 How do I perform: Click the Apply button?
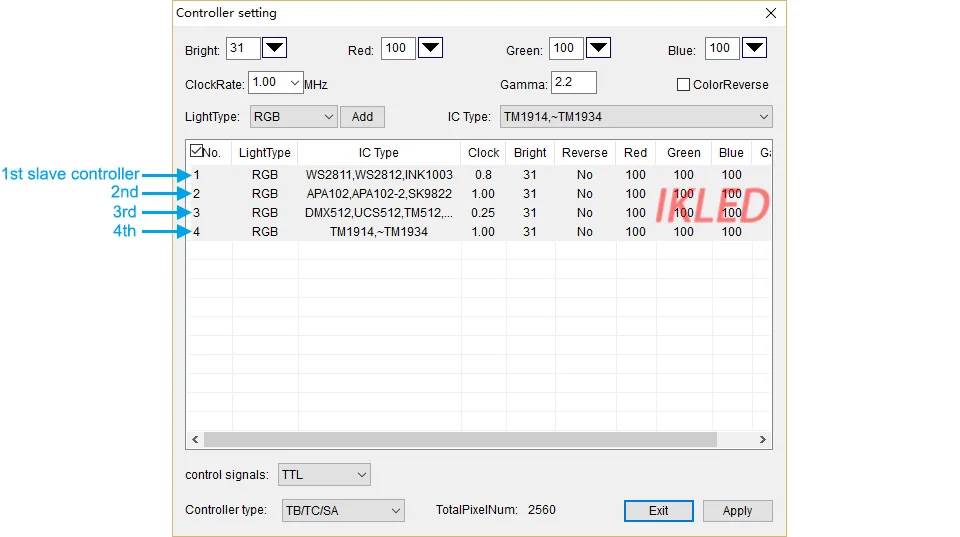(x=737, y=511)
